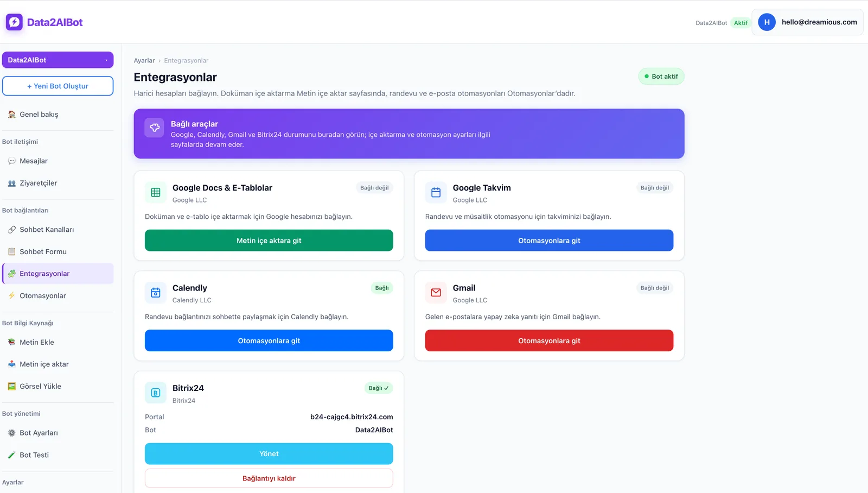
Task: Click the Otomasyonlar lightning bolt icon
Action: pyautogui.click(x=12, y=296)
